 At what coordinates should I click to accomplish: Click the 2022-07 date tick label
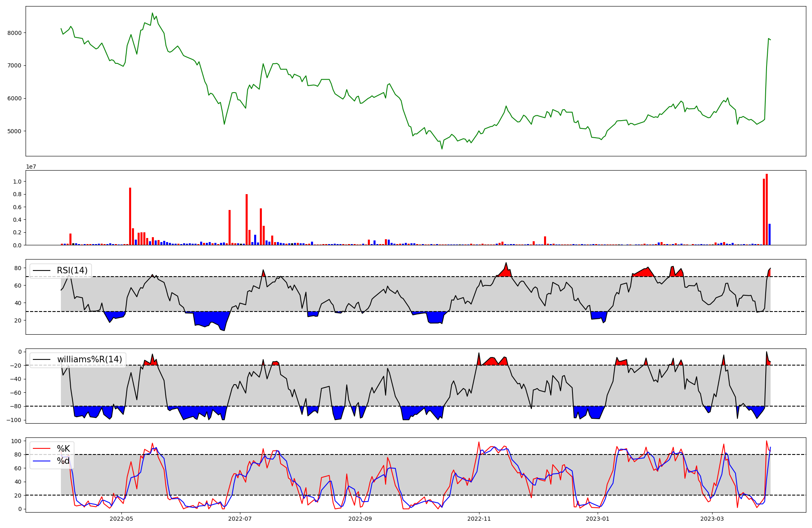240,519
